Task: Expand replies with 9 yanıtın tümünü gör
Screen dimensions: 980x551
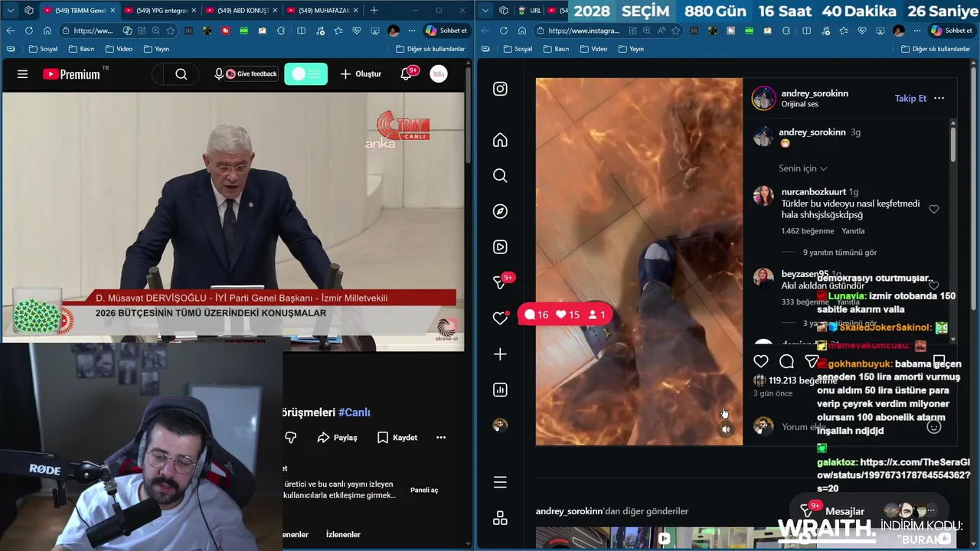Action: coord(839,253)
